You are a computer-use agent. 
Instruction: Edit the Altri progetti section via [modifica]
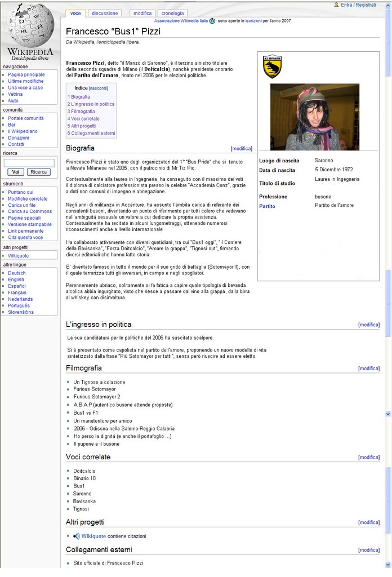(x=369, y=522)
